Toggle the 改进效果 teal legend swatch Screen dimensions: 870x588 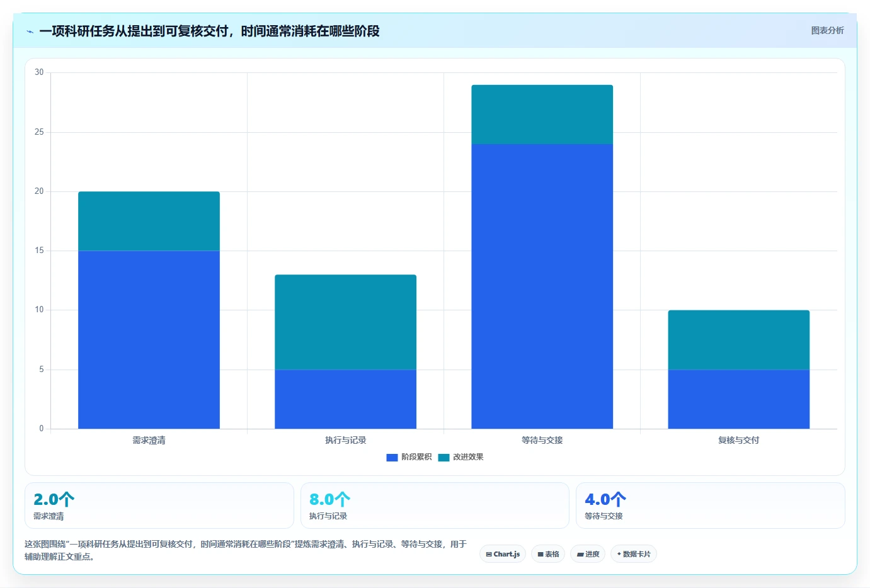coord(444,458)
